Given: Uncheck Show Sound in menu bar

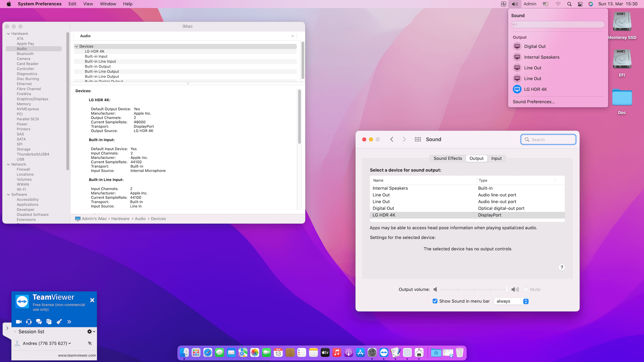Looking at the screenshot, I should [x=435, y=301].
